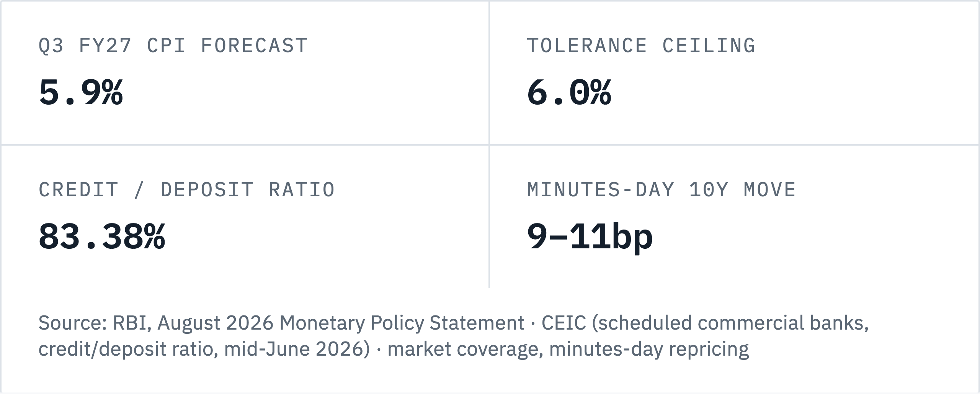Click the Tolerance Ceiling heading
Image resolution: width=980 pixels, height=394 pixels.
click(x=641, y=46)
